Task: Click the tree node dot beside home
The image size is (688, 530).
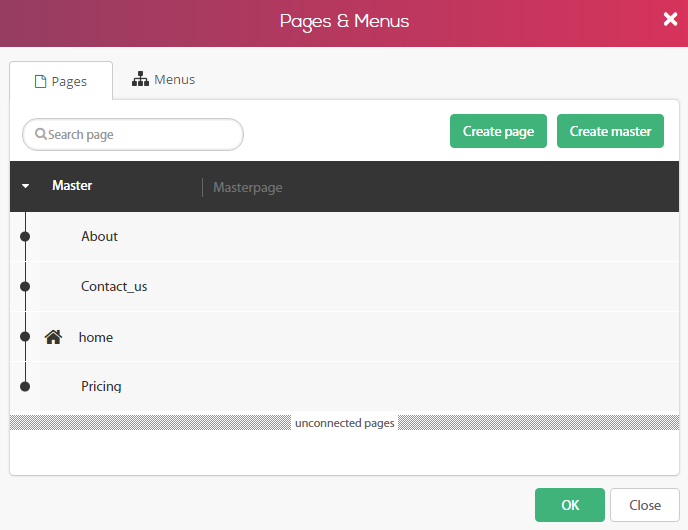Action: point(25,337)
